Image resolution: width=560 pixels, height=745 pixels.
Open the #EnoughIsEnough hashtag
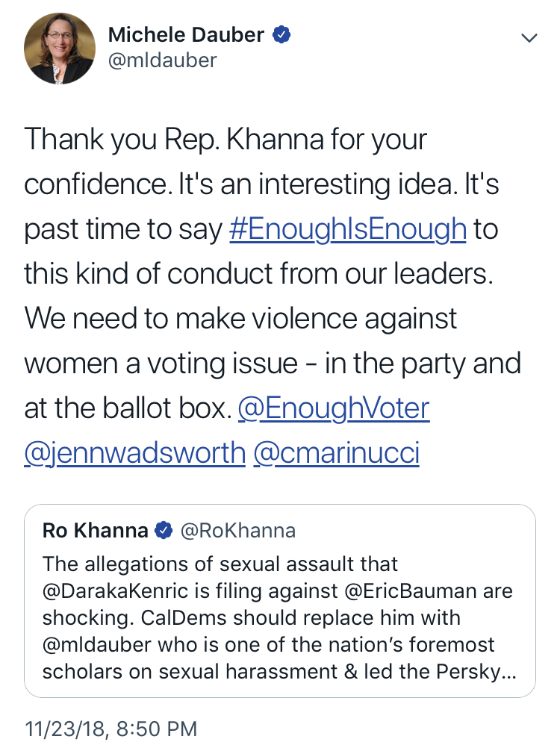347,229
